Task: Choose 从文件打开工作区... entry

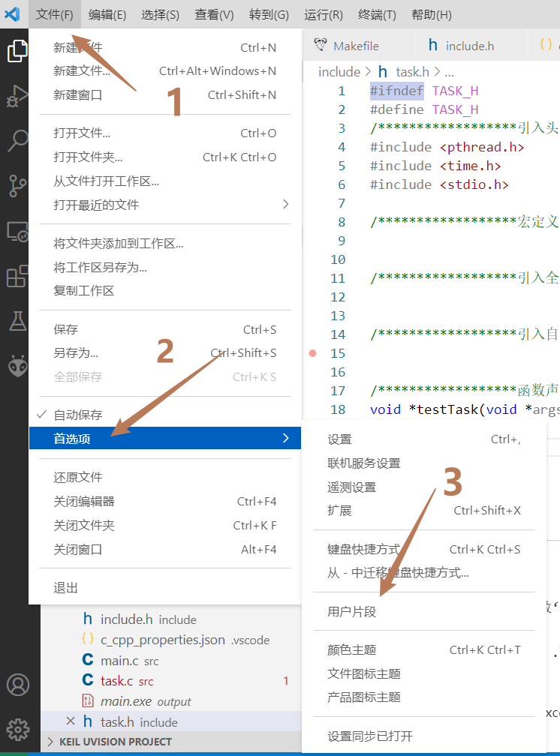Action: point(164,181)
